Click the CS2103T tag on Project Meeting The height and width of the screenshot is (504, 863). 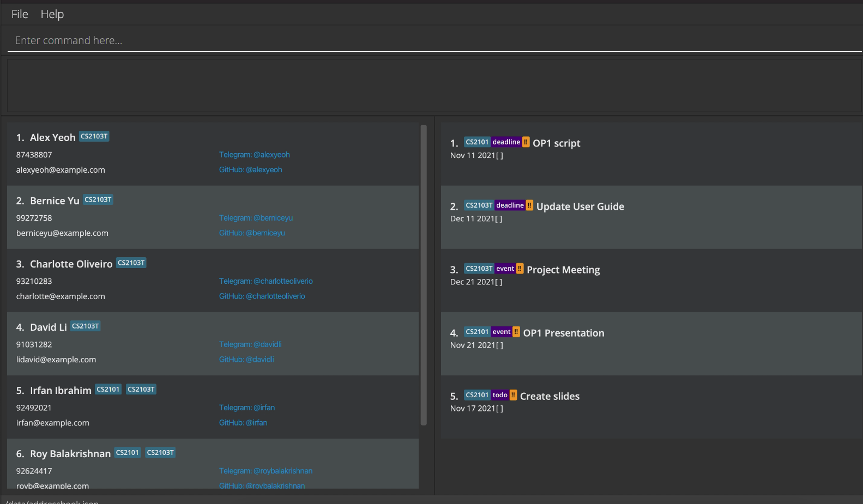pyautogui.click(x=479, y=269)
